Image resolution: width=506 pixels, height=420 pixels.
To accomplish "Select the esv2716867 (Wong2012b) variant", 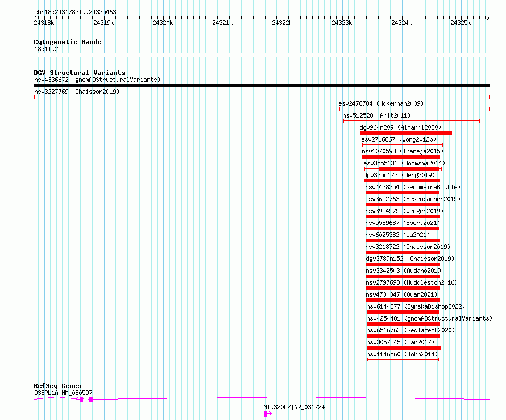I will 399,139.
